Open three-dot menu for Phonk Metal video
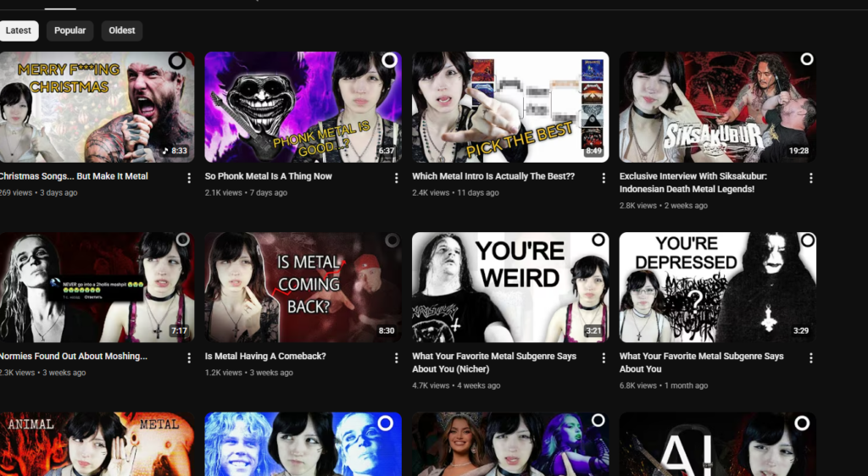Screen dimensions: 868x476 [x=396, y=178]
